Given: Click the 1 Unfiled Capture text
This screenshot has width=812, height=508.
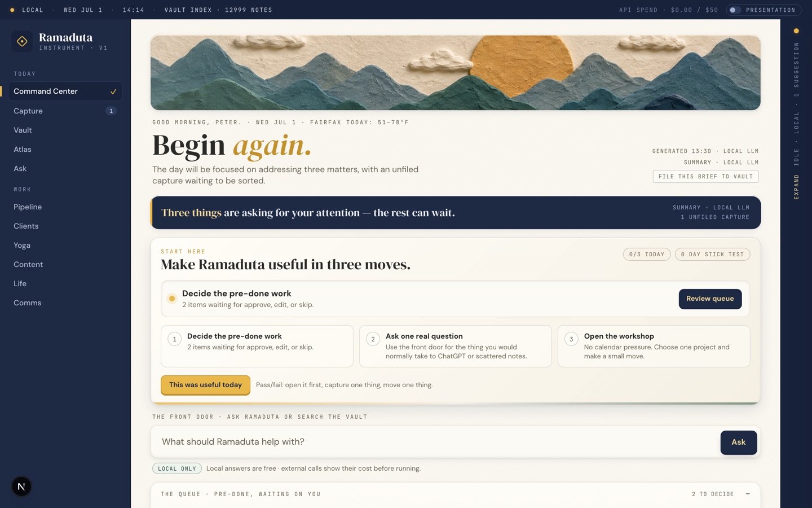Looking at the screenshot, I should pos(715,217).
